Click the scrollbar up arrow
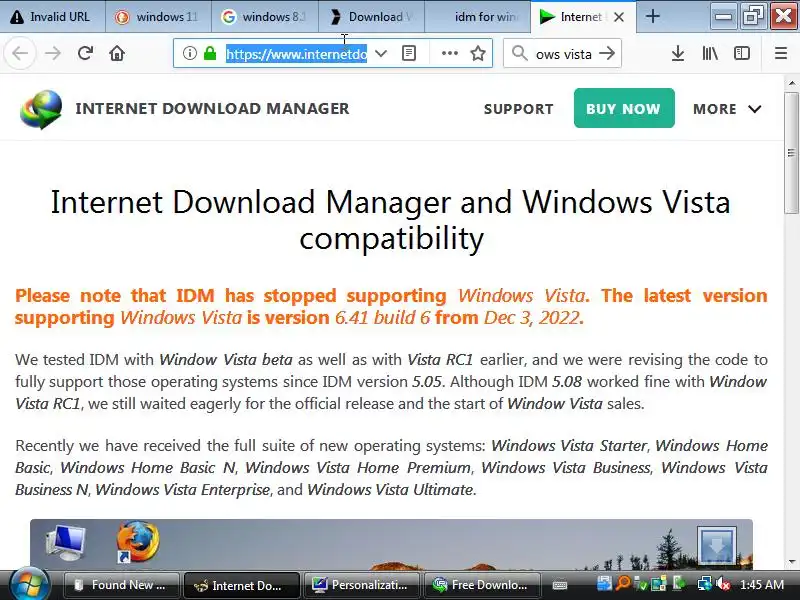Viewport: 800px width, 600px height. [791, 82]
